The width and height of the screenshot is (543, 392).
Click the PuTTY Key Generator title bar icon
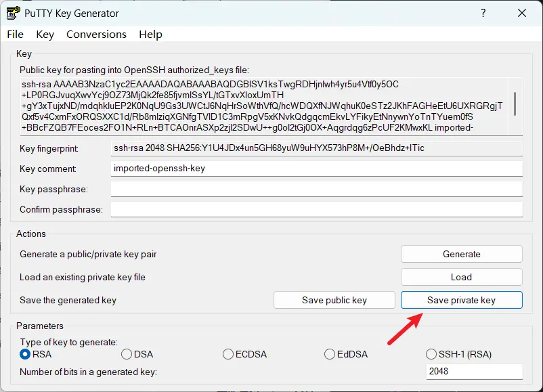[12, 13]
